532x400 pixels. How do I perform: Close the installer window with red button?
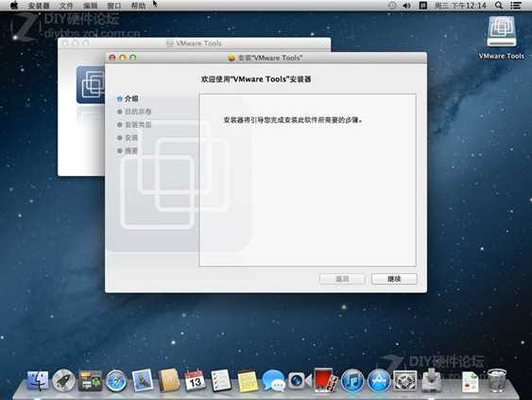(x=112, y=58)
